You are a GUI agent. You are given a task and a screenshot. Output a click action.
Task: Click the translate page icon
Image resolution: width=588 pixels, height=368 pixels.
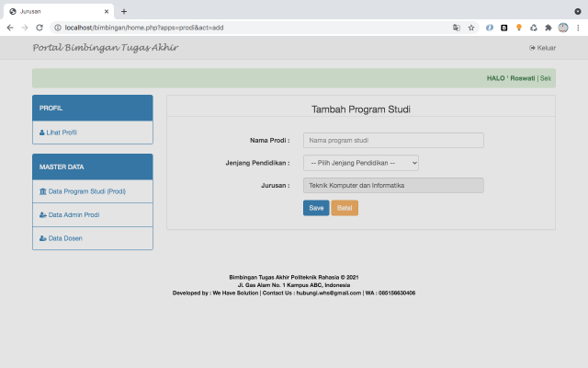click(x=457, y=28)
